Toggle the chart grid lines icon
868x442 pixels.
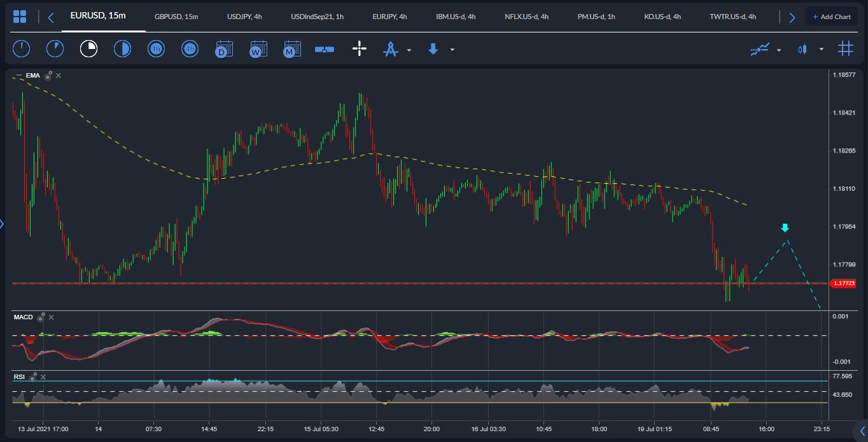tap(846, 49)
